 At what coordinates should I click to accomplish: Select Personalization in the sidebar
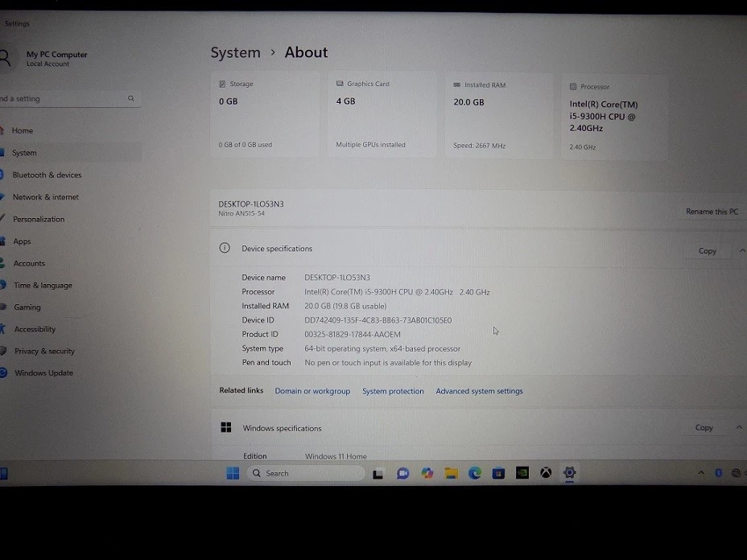[39, 219]
